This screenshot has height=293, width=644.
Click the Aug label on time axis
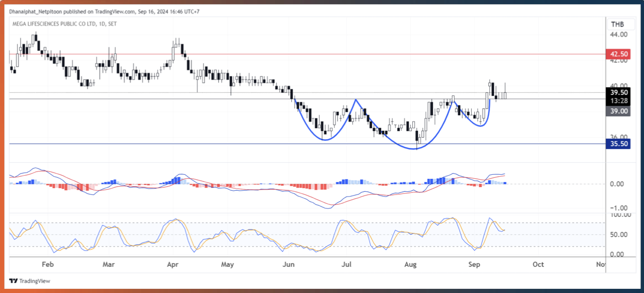click(x=411, y=264)
